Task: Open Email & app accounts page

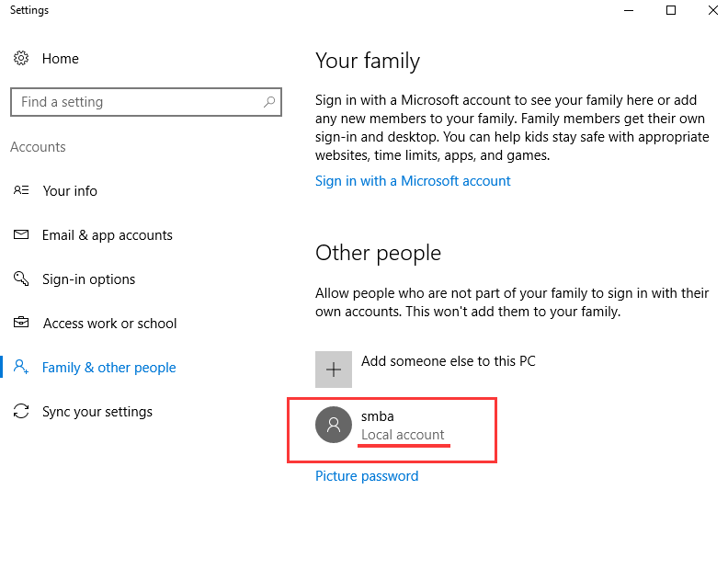Action: 108,235
